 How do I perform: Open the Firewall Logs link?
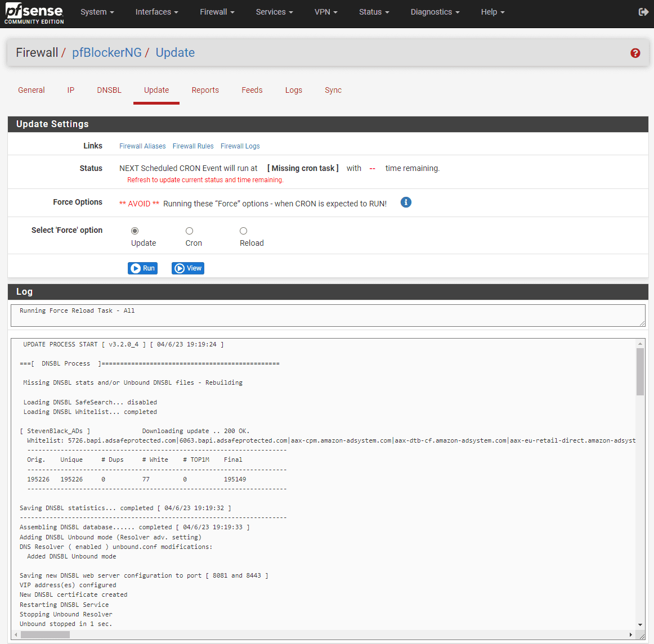tap(240, 146)
